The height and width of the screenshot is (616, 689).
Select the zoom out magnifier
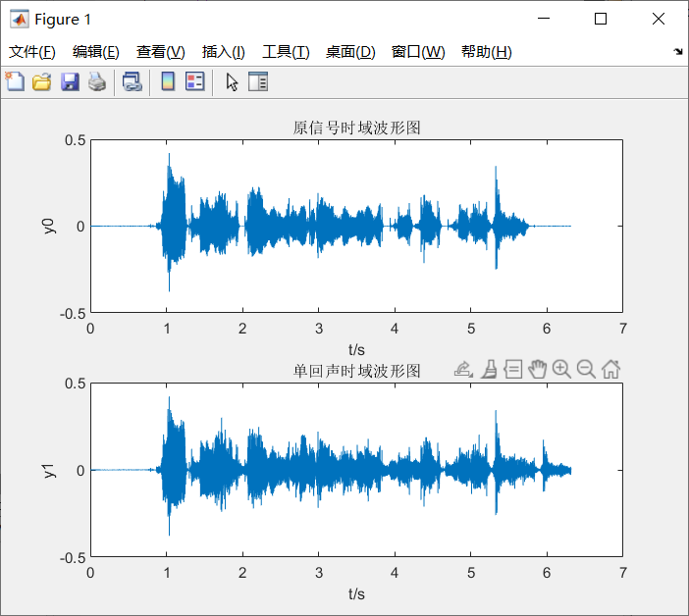(x=586, y=369)
